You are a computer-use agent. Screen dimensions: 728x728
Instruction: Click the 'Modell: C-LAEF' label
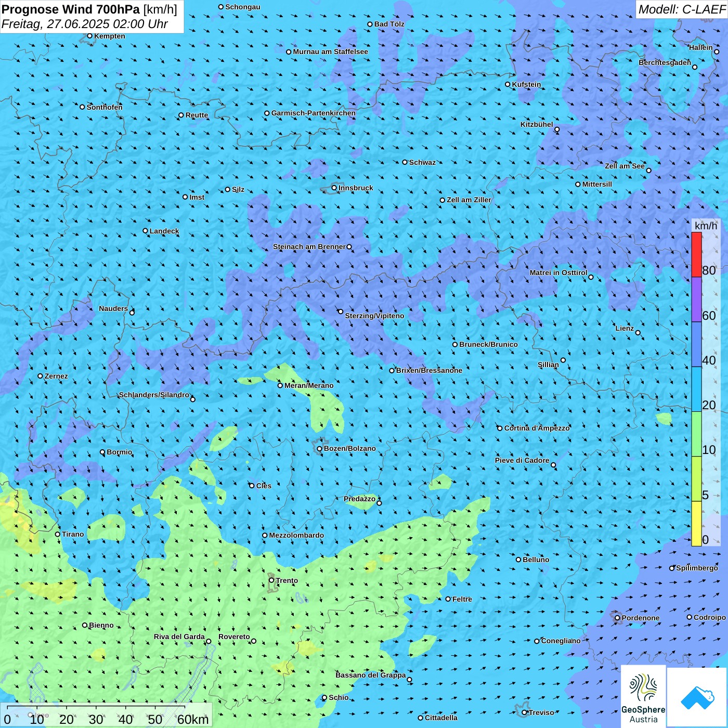(682, 9)
